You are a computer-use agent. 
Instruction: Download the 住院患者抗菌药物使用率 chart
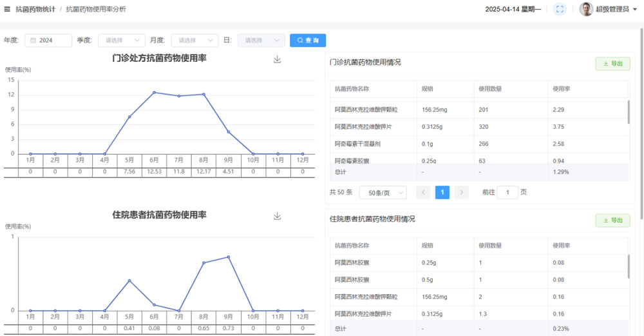click(277, 216)
